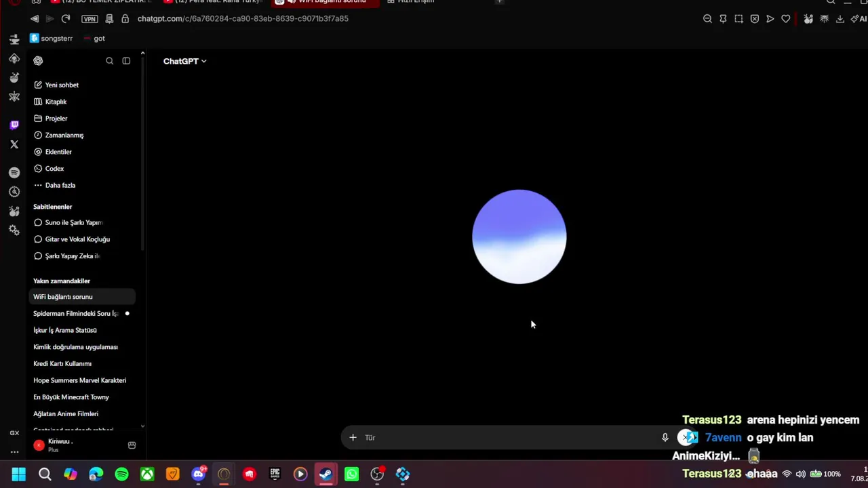Open the songsterr bookmark
868x488 pixels.
point(52,39)
